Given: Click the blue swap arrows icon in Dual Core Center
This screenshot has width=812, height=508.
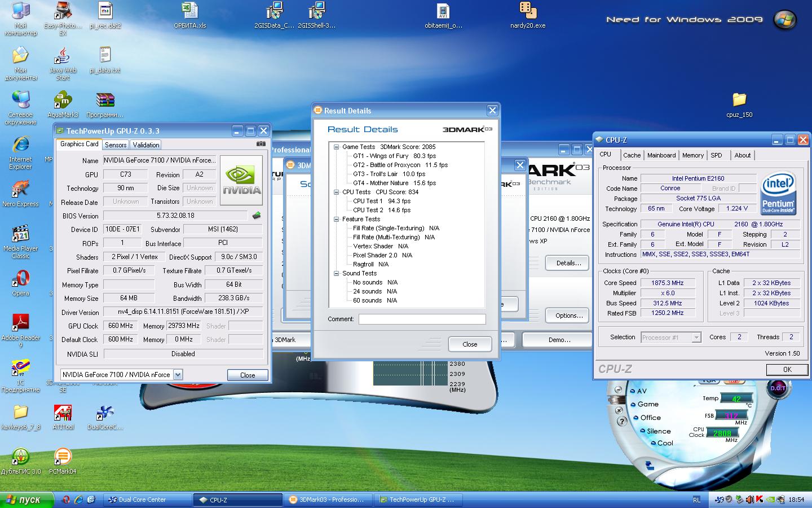Looking at the screenshot, I should (x=650, y=466).
